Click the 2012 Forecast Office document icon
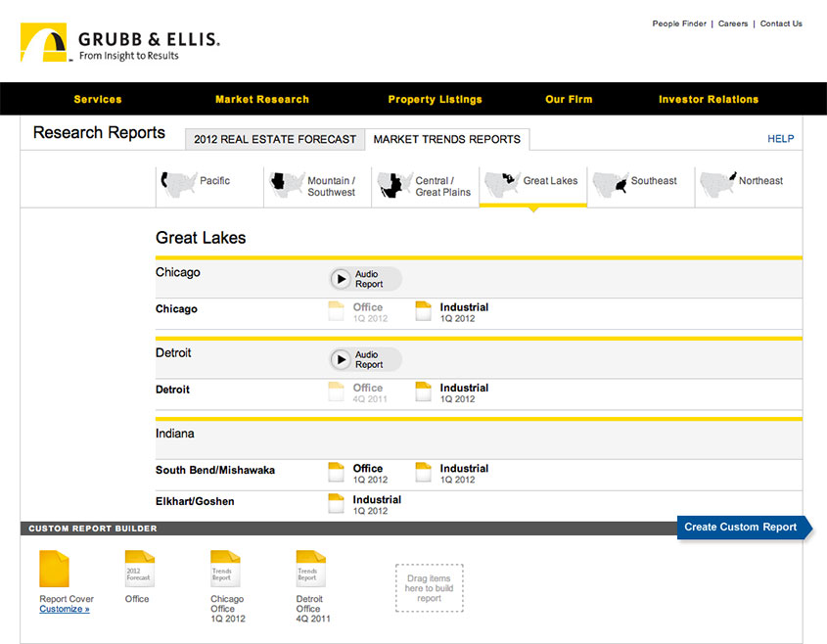This screenshot has width=827, height=644. click(139, 569)
